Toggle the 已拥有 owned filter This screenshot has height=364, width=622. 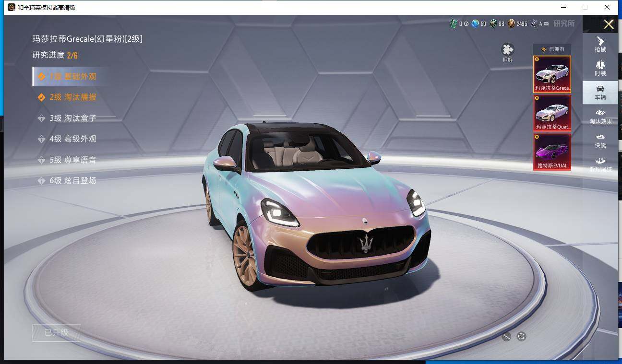coord(552,49)
